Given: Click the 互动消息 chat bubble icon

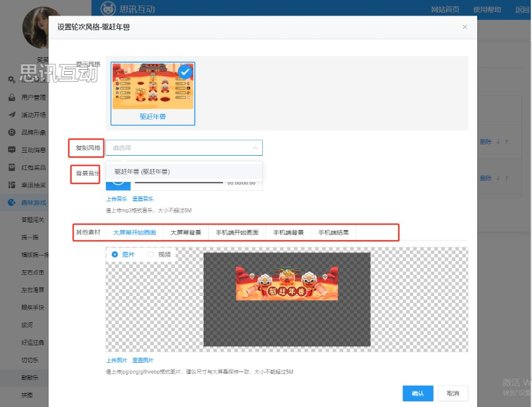Looking at the screenshot, I should tap(12, 150).
